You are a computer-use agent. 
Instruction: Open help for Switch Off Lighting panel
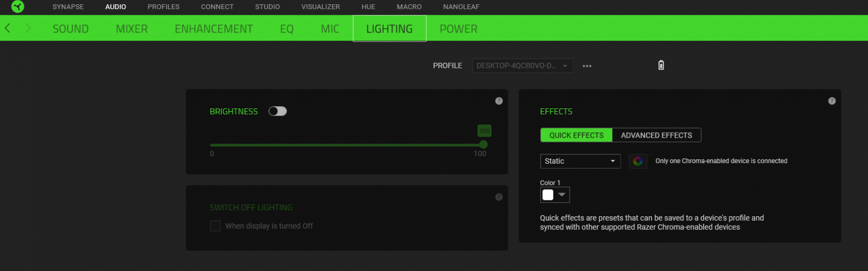pyautogui.click(x=499, y=197)
